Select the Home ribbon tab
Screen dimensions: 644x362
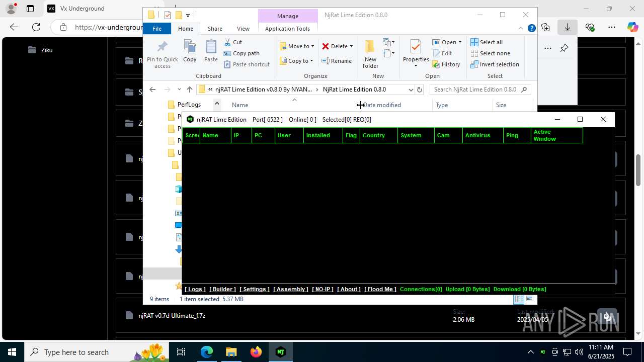(186, 29)
